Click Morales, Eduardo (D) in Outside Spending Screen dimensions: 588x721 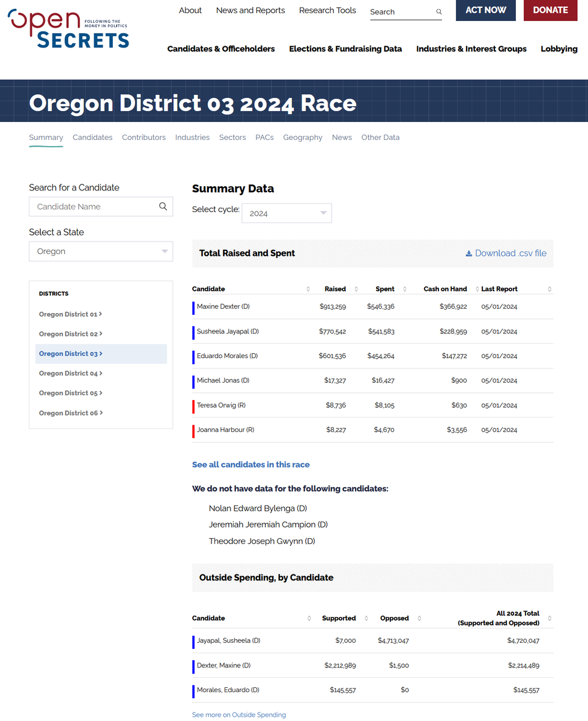pos(228,690)
